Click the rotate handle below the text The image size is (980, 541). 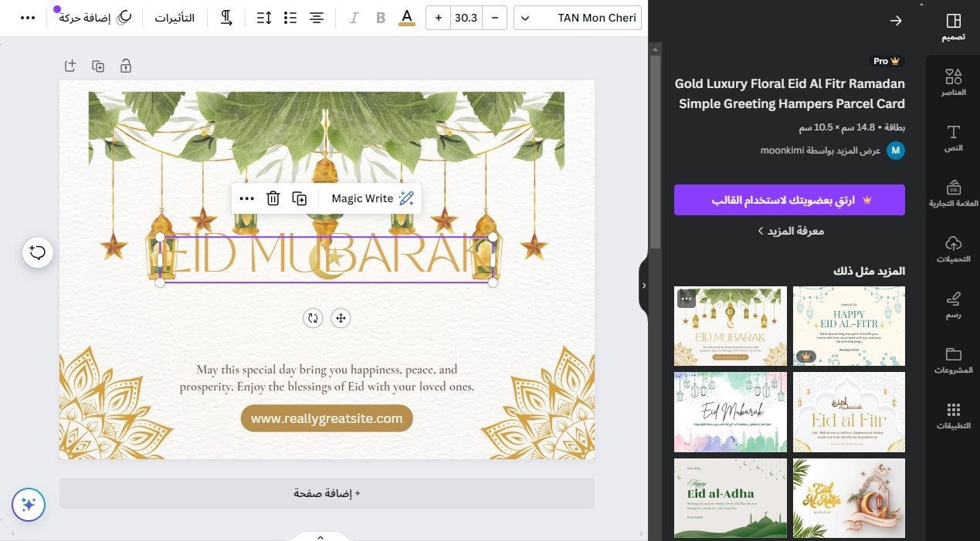pyautogui.click(x=313, y=318)
